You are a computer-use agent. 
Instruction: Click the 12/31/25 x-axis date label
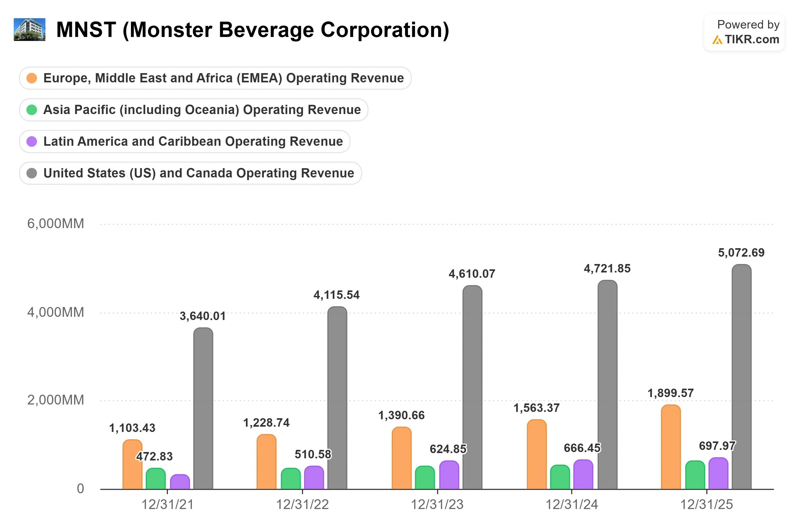[x=707, y=505]
